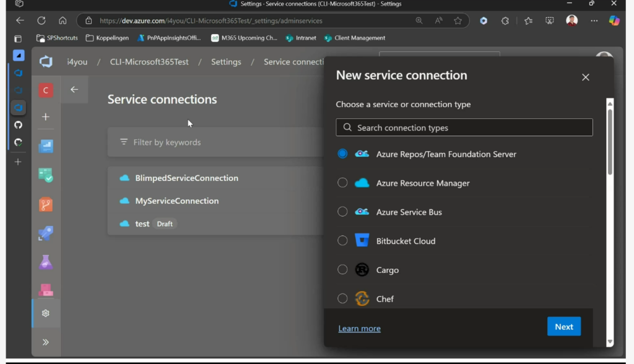
Task: Open the Boards icon in project sidebar
Action: (x=46, y=175)
